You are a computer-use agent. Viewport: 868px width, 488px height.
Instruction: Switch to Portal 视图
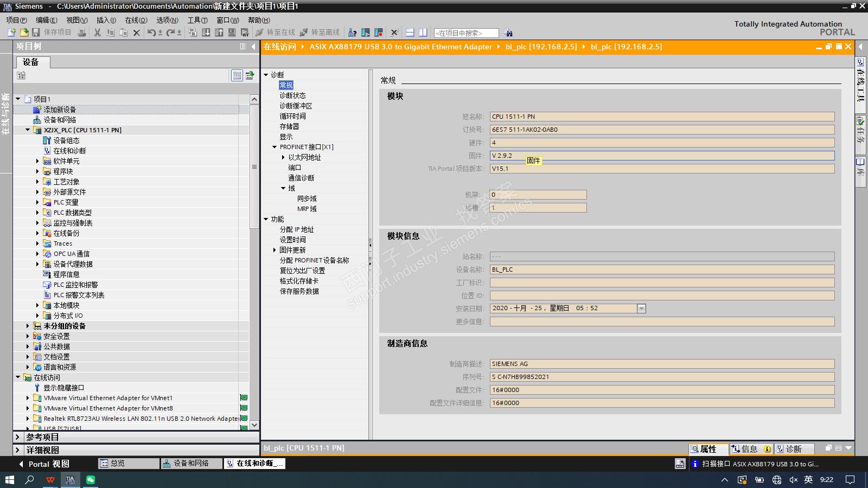tap(44, 464)
